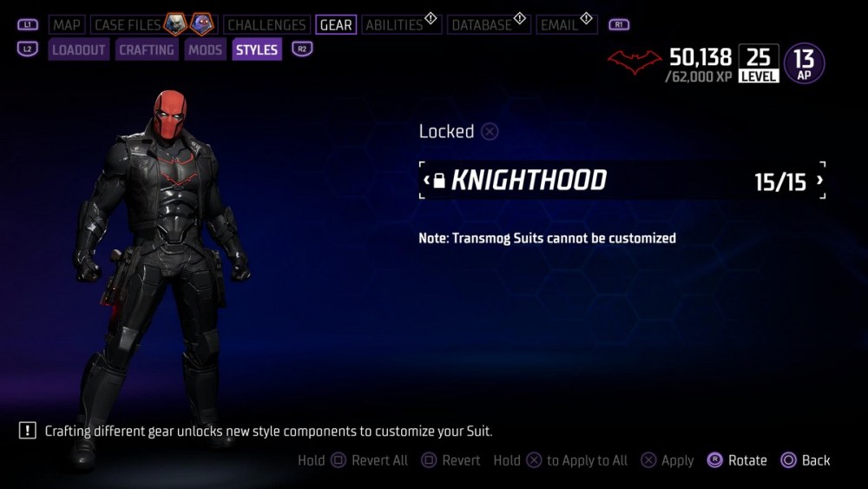This screenshot has height=489, width=868.
Task: Go to the Map tab
Action: click(x=67, y=25)
